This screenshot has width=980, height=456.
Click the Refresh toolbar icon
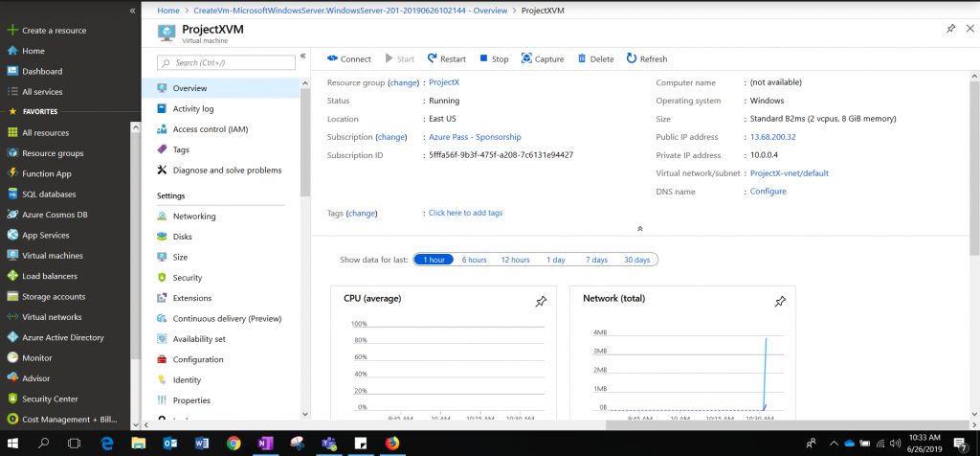(x=632, y=58)
